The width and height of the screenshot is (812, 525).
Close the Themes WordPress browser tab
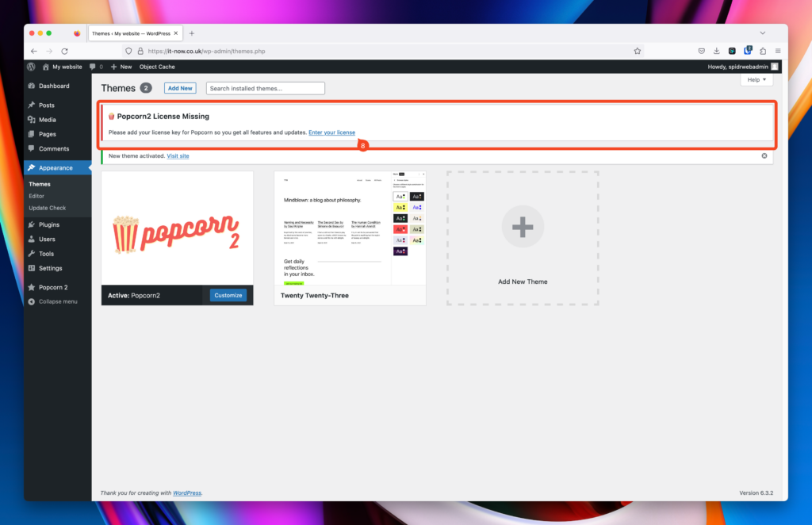click(175, 33)
